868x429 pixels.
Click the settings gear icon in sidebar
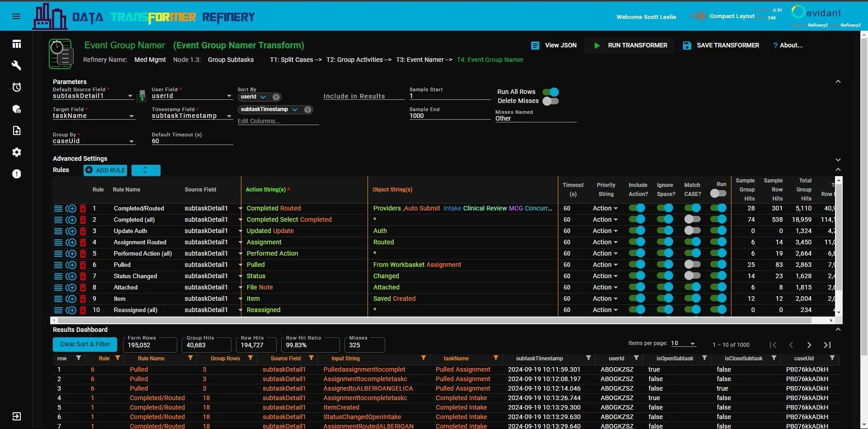(16, 152)
